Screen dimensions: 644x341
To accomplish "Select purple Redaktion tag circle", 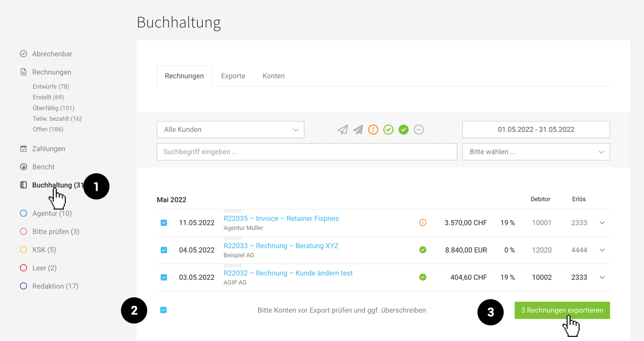I will tap(23, 286).
